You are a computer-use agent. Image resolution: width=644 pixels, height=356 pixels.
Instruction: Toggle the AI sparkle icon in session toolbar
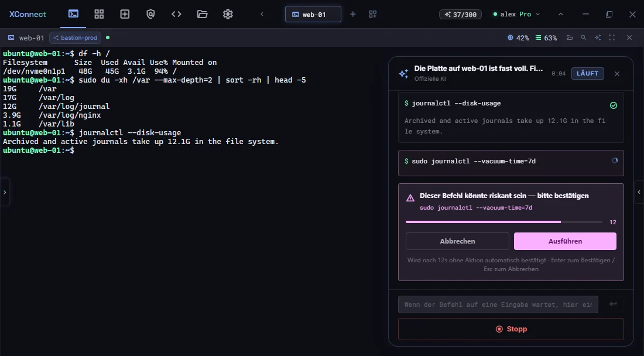[598, 38]
